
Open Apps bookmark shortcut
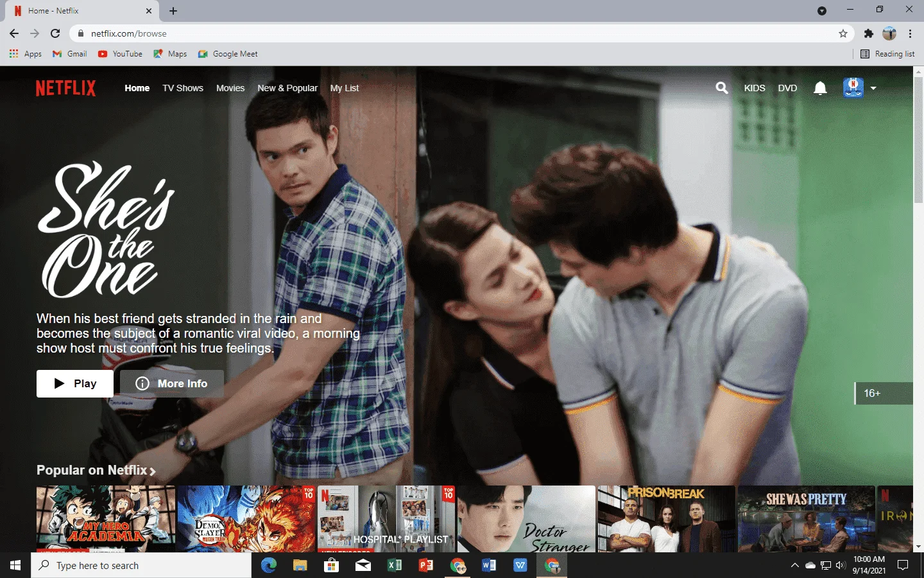click(x=26, y=54)
